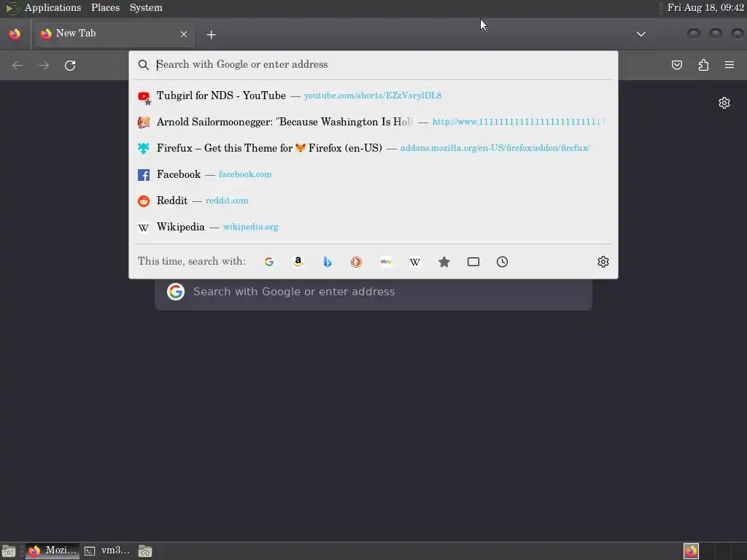
Task: Click the Reddit favicon in suggestions
Action: pos(144,201)
